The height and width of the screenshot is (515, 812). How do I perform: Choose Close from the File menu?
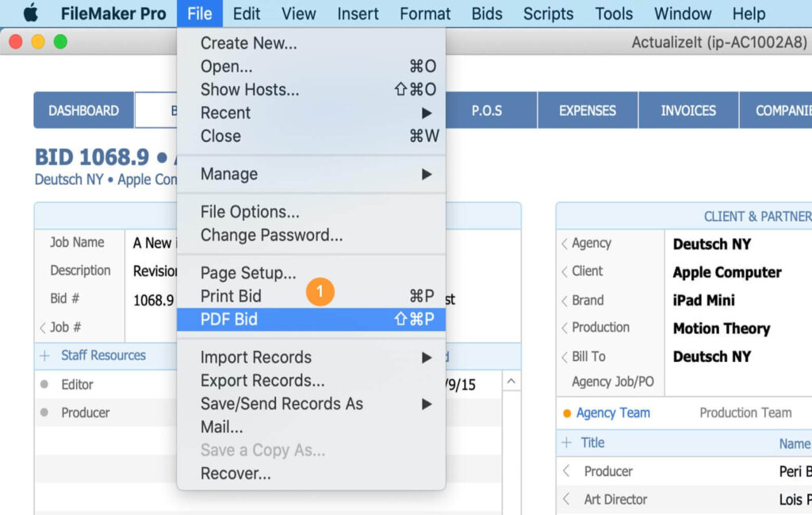[x=311, y=136]
